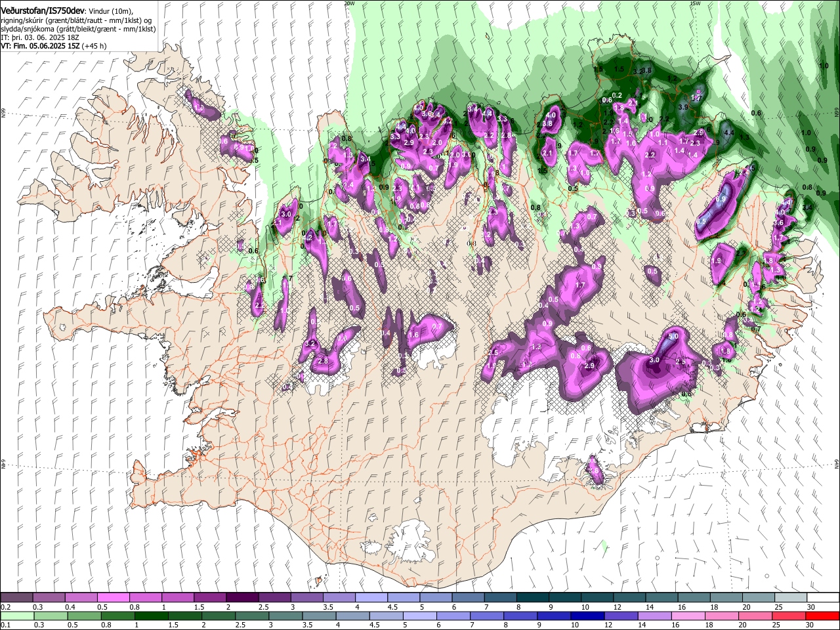Viewport: 840px width, 630px height.
Task: Click the '12' label in snow legend row
Action: 616,607
